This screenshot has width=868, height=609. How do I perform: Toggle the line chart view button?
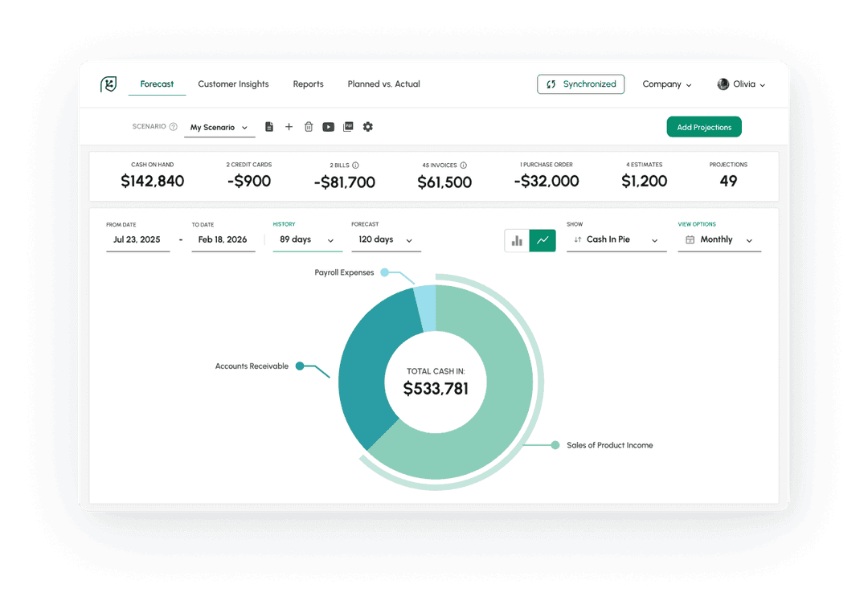542,240
